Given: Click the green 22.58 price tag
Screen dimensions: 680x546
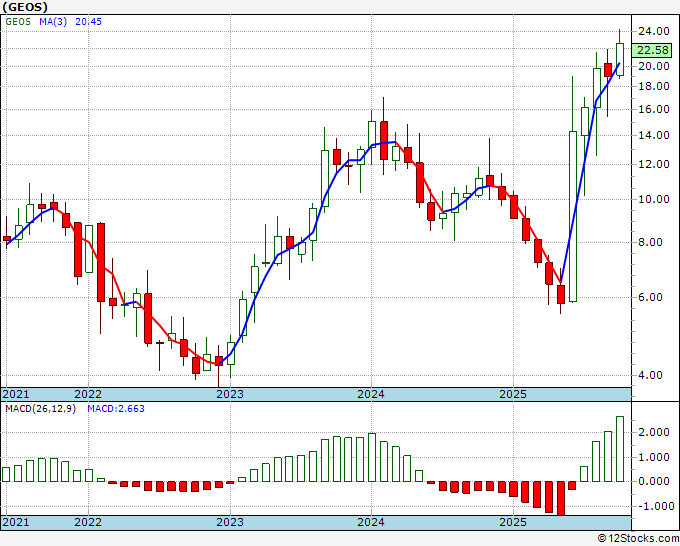Looking at the screenshot, I should tap(653, 50).
